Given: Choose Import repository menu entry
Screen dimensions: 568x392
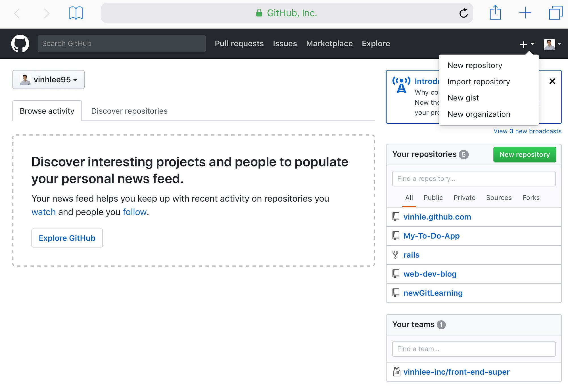Looking at the screenshot, I should [x=479, y=82].
